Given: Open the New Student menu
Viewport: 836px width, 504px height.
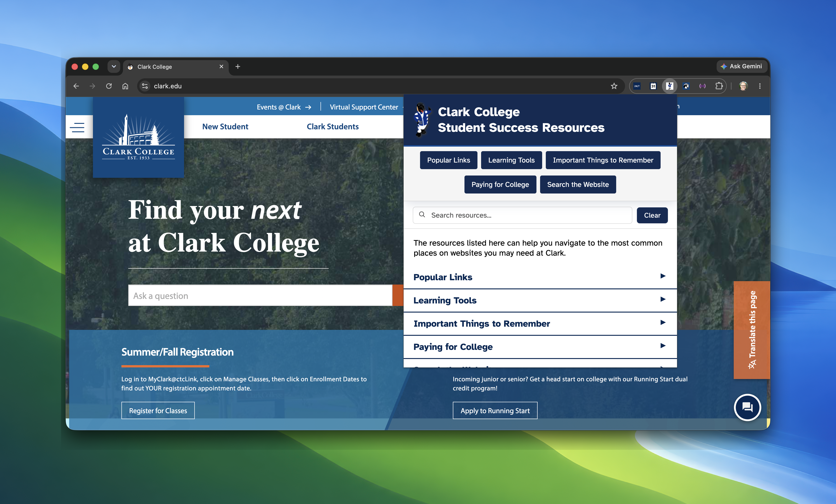Looking at the screenshot, I should click(x=225, y=127).
